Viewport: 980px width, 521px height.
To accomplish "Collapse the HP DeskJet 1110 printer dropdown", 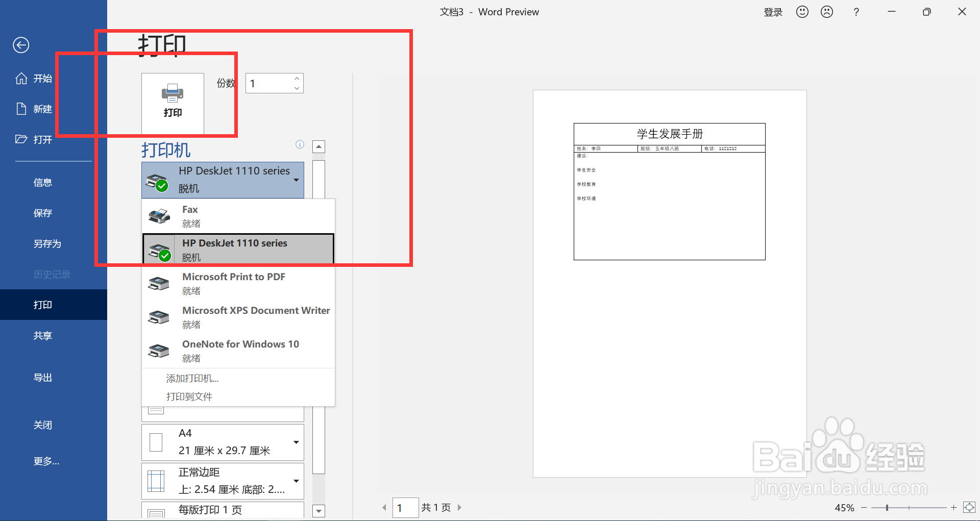I will pyautogui.click(x=223, y=180).
